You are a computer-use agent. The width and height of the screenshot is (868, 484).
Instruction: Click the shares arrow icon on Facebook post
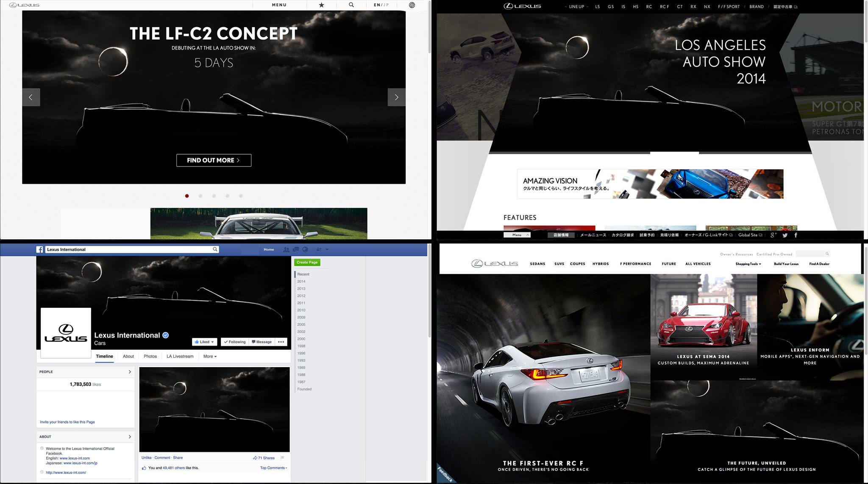[255, 458]
